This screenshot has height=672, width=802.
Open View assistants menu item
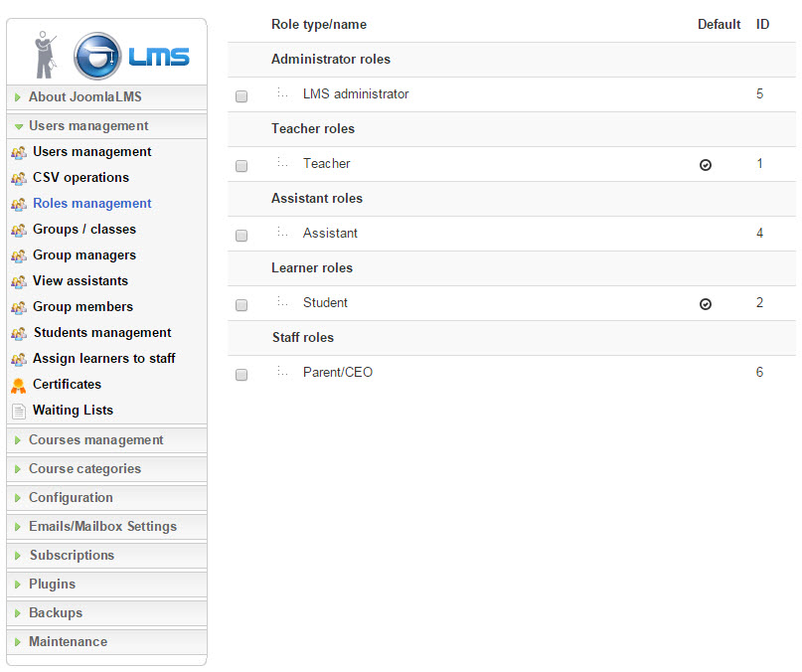[80, 281]
